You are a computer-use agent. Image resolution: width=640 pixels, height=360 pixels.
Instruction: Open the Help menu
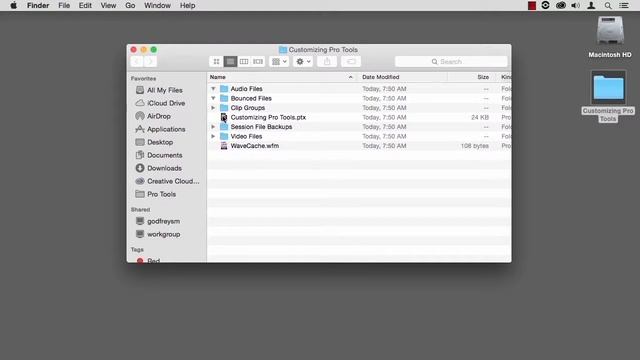point(187,6)
